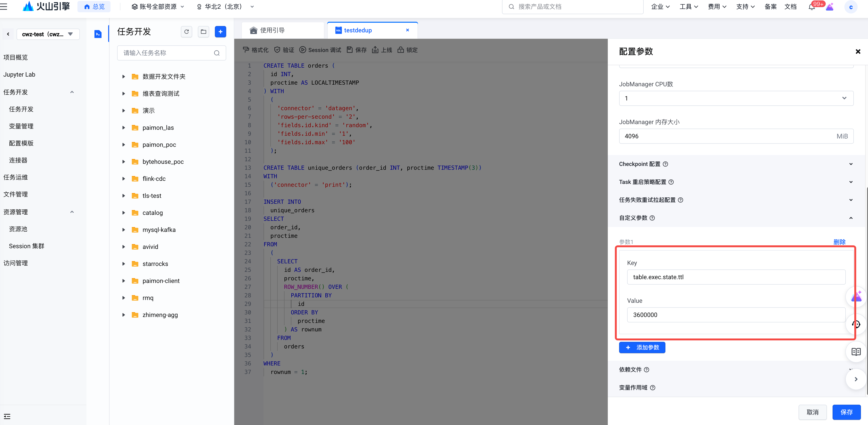Open the cwz-test project selector

(48, 34)
